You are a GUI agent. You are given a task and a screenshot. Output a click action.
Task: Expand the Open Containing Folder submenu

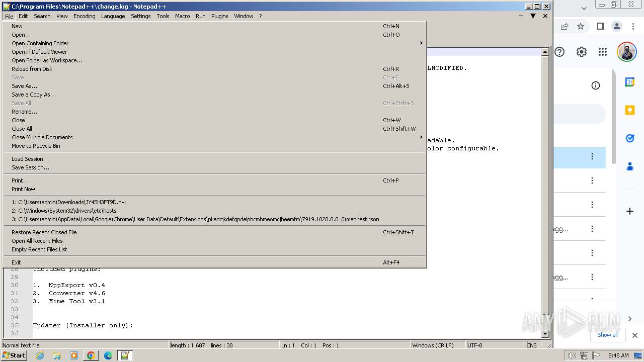(215, 43)
